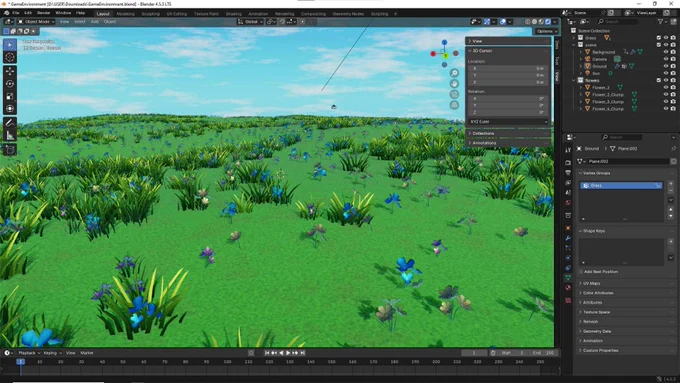This screenshot has width=680, height=383.
Task: Select the Scale tool
Action: click(10, 96)
